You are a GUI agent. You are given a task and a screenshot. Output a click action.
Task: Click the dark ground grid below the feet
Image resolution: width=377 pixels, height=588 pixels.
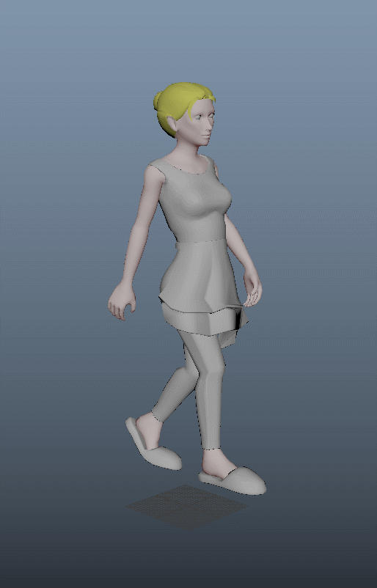pyautogui.click(x=186, y=507)
